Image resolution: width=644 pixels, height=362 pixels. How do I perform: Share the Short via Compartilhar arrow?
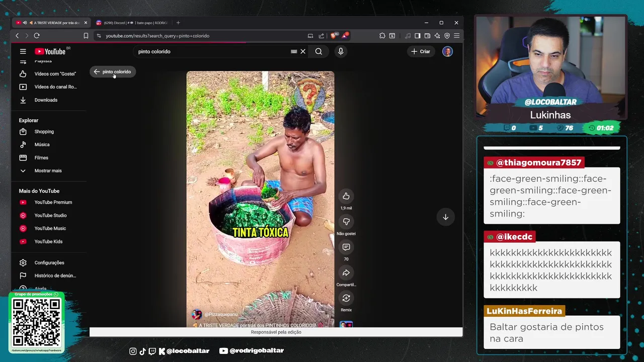point(346,273)
